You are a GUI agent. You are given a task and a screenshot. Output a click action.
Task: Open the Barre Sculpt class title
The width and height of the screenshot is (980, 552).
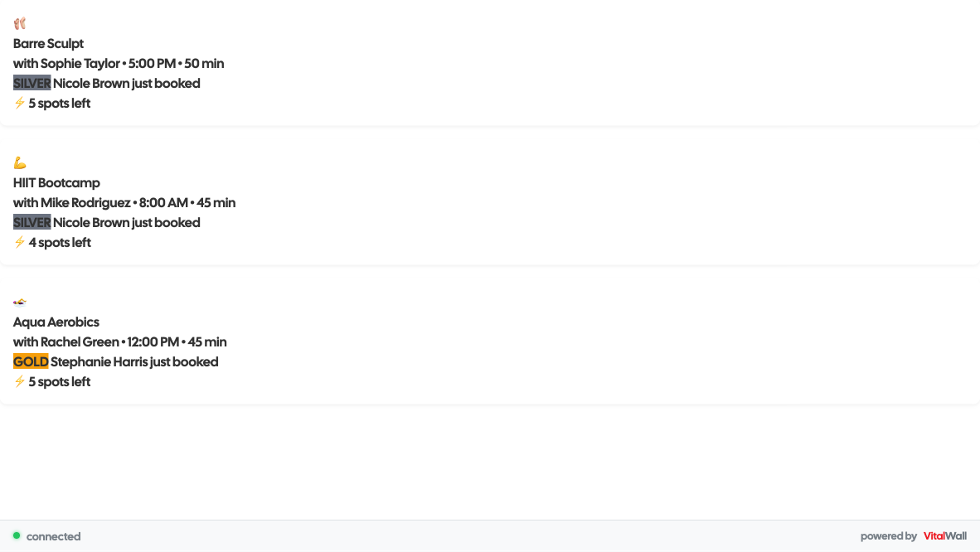[x=48, y=43]
